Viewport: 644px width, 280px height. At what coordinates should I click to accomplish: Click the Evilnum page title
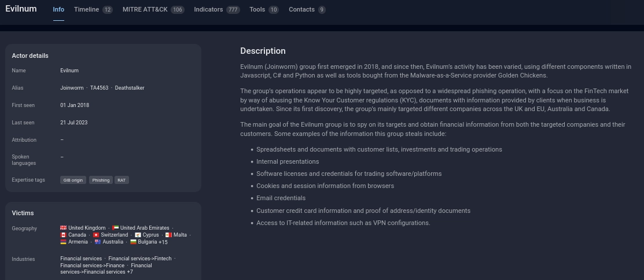coord(21,9)
